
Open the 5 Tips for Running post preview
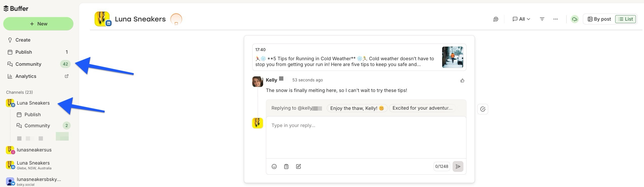tap(359, 57)
